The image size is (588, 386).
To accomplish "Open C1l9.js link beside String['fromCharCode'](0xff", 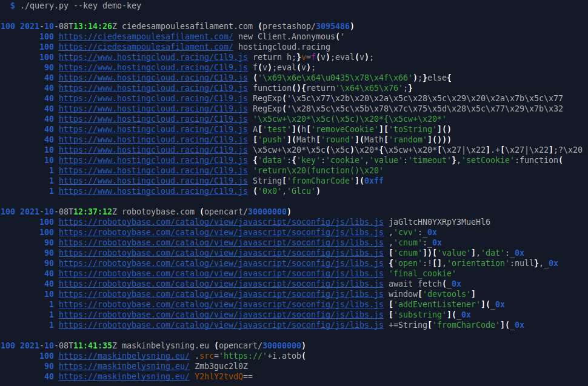I will (153, 181).
